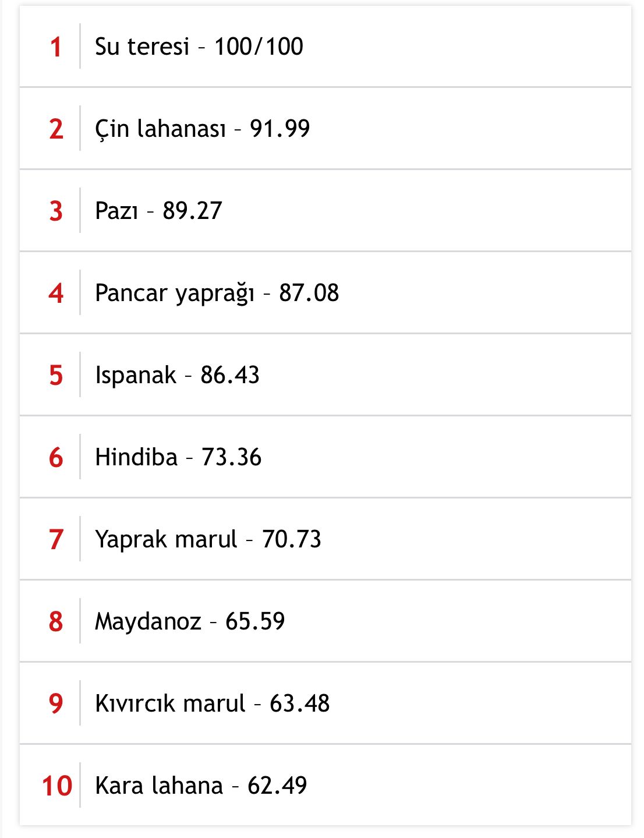Select the Su teresi list entry
This screenshot has width=644, height=838.
click(x=325, y=47)
